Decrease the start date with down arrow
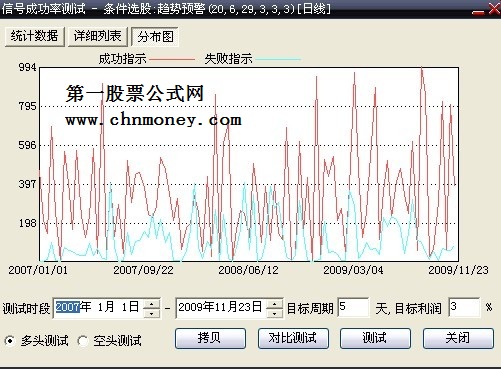The image size is (501, 369). (x=152, y=313)
